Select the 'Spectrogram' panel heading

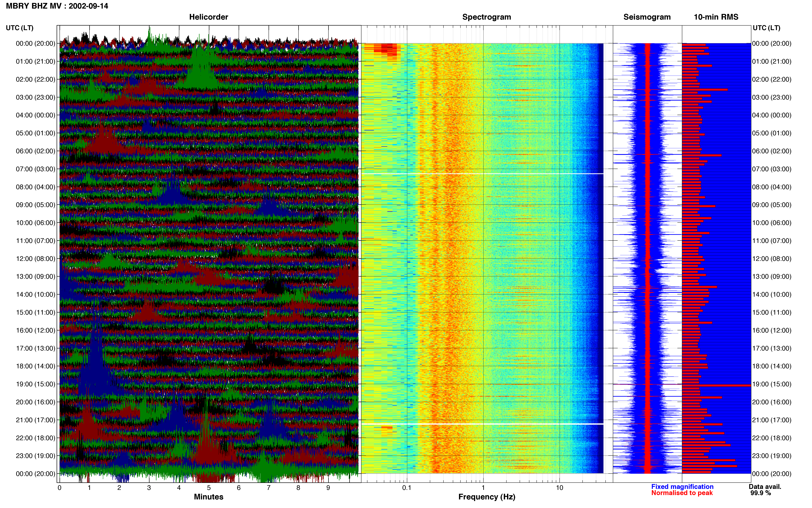[x=487, y=17]
